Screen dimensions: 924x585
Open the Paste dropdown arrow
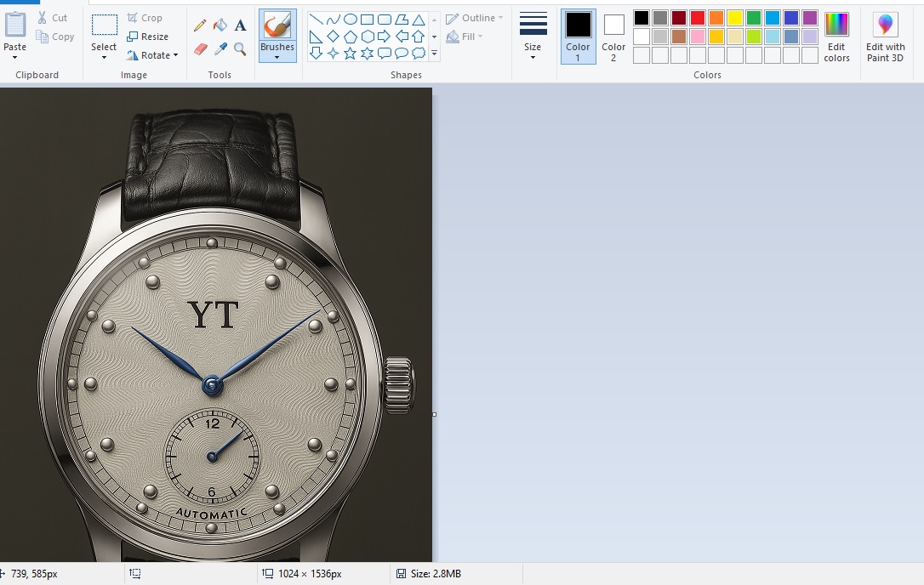pos(15,58)
